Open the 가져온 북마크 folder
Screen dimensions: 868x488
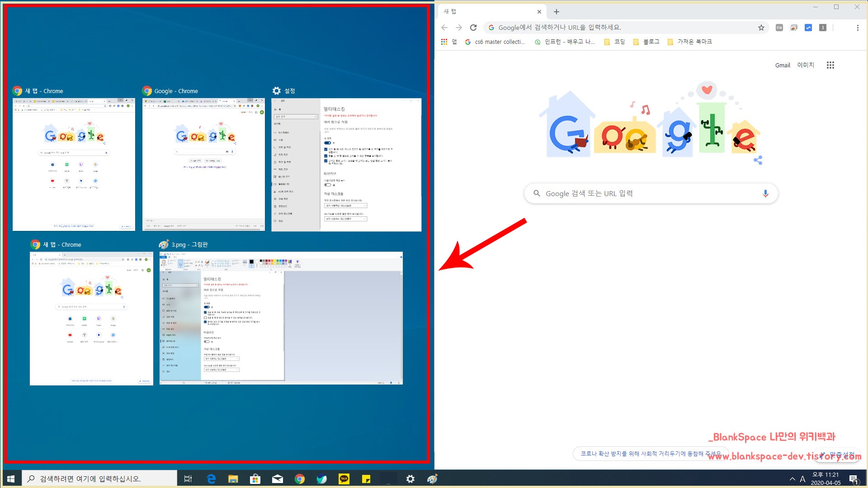pyautogui.click(x=690, y=42)
